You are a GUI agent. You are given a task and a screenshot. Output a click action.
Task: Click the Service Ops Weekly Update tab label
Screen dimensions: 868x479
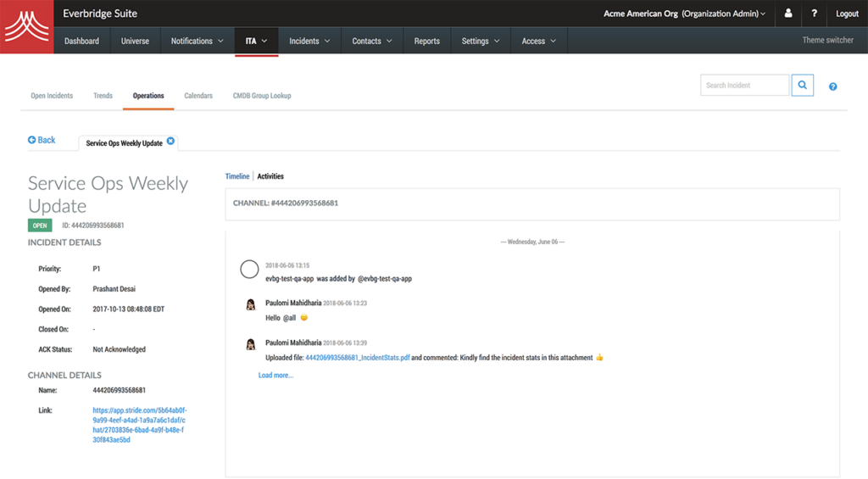124,143
